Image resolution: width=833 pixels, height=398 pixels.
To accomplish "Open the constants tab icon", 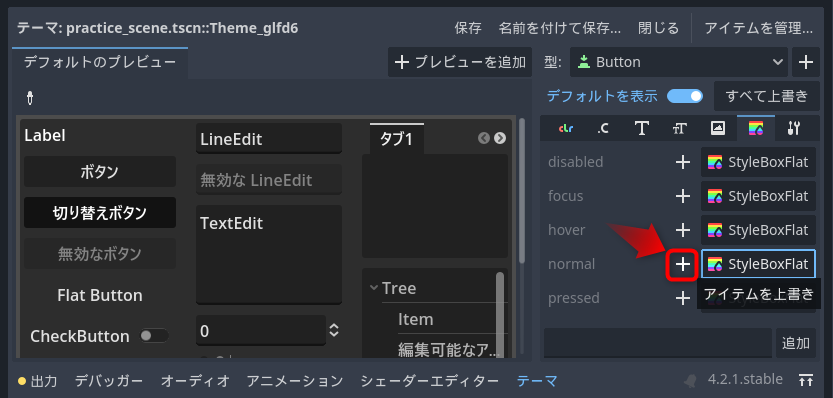I will (602, 128).
